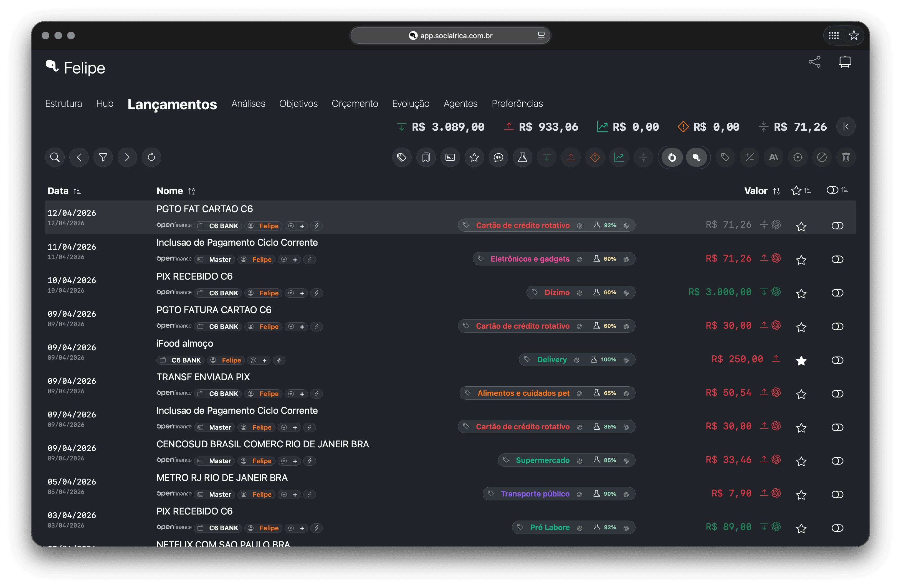The width and height of the screenshot is (901, 588).
Task: Toggle the switch on PGTO FAT CARTAO C6
Action: [837, 226]
